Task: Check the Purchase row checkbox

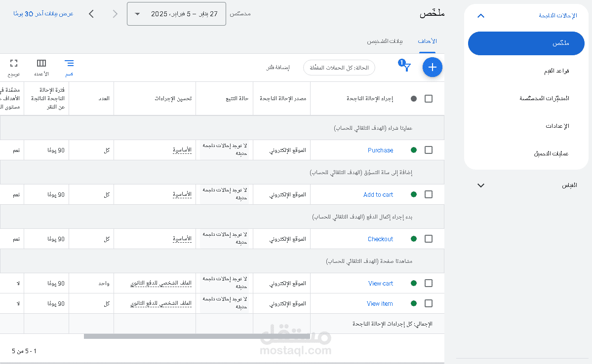Action: [x=429, y=150]
